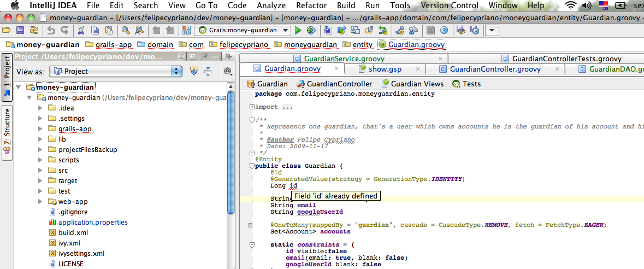Image resolution: width=644 pixels, height=269 pixels.
Task: Expand the collapsed import block in editor
Action: point(252,107)
